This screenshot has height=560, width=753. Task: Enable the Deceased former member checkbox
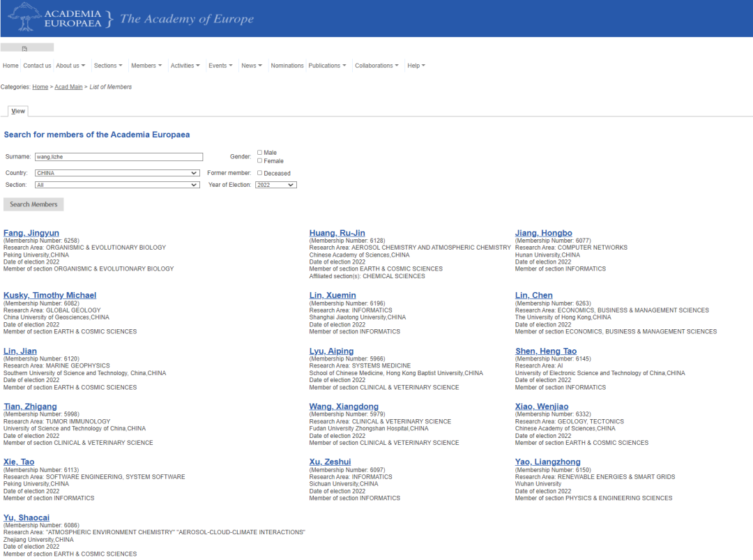click(x=260, y=173)
